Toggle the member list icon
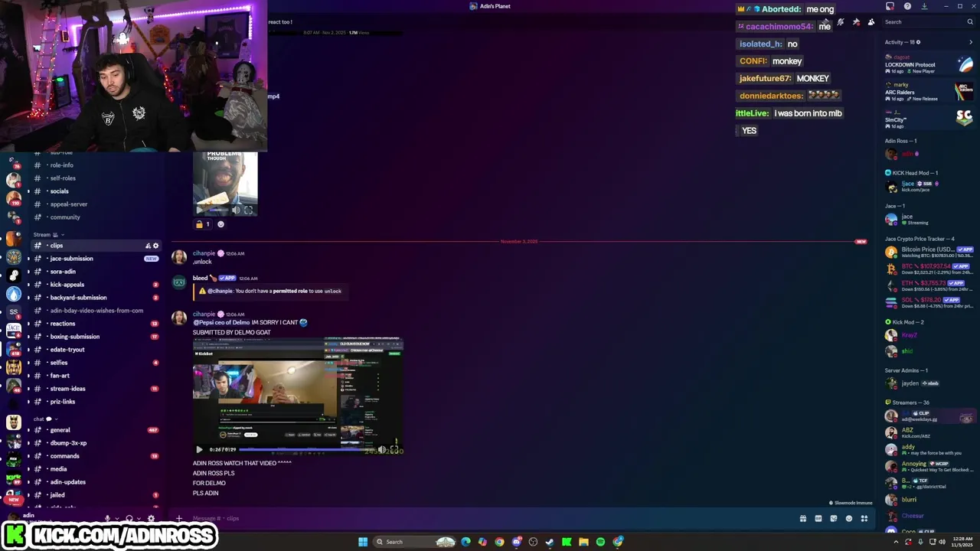This screenshot has width=980, height=551. pos(871,22)
